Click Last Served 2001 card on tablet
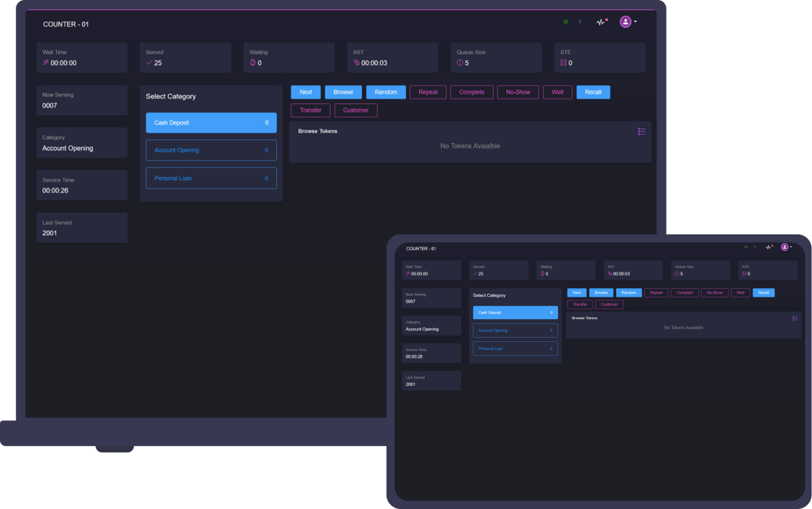 431,381
